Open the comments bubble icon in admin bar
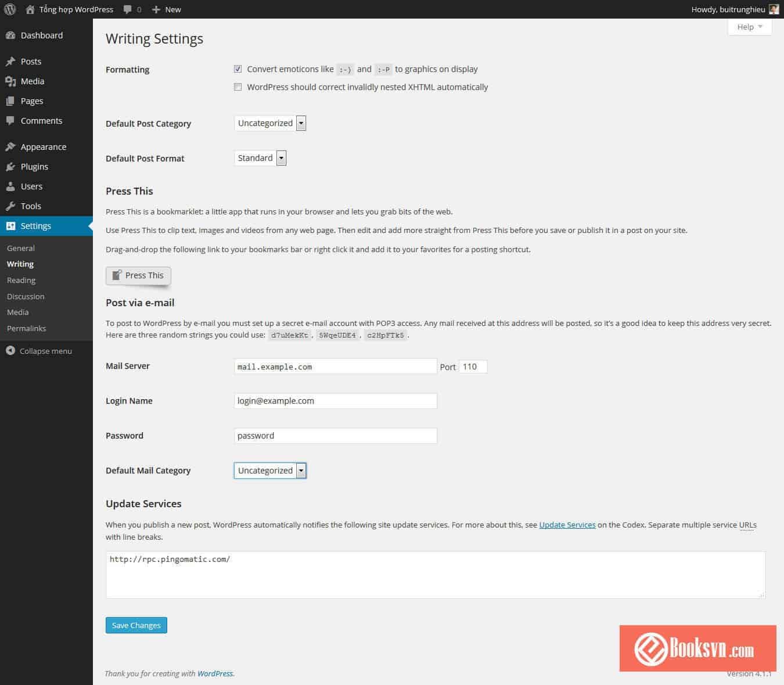This screenshot has height=685, width=784. [x=128, y=9]
